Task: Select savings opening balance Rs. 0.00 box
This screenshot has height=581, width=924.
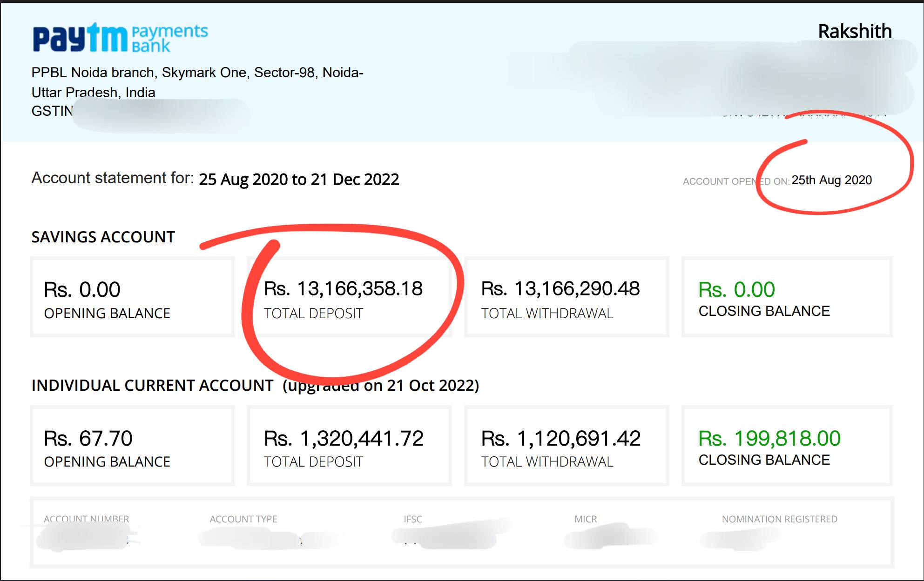Action: pyautogui.click(x=132, y=297)
